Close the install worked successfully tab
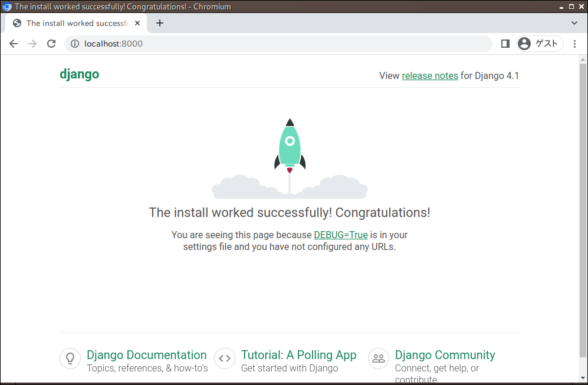The image size is (588, 385). pyautogui.click(x=137, y=23)
